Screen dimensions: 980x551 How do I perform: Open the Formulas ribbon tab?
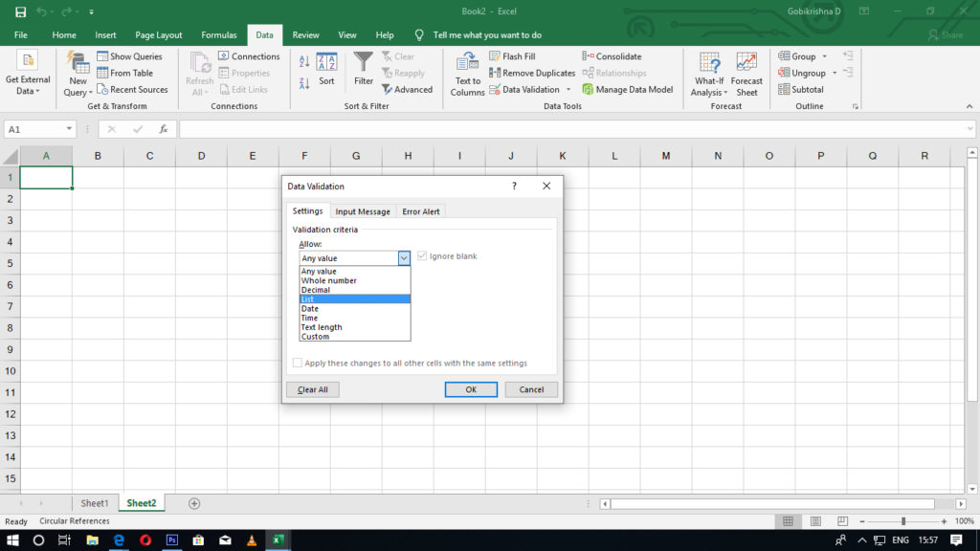[218, 34]
